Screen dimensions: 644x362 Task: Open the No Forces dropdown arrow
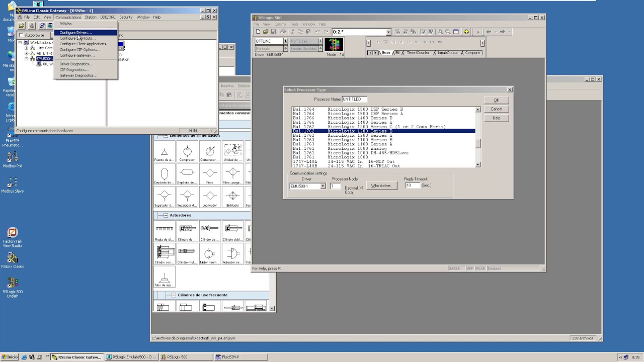click(320, 41)
